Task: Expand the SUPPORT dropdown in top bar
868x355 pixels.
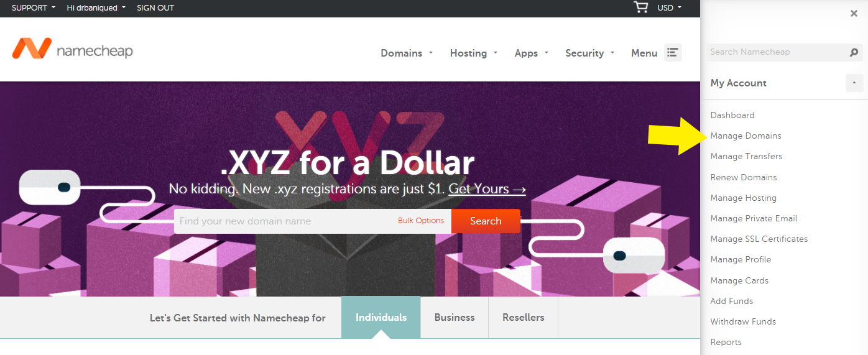Action: [x=34, y=8]
